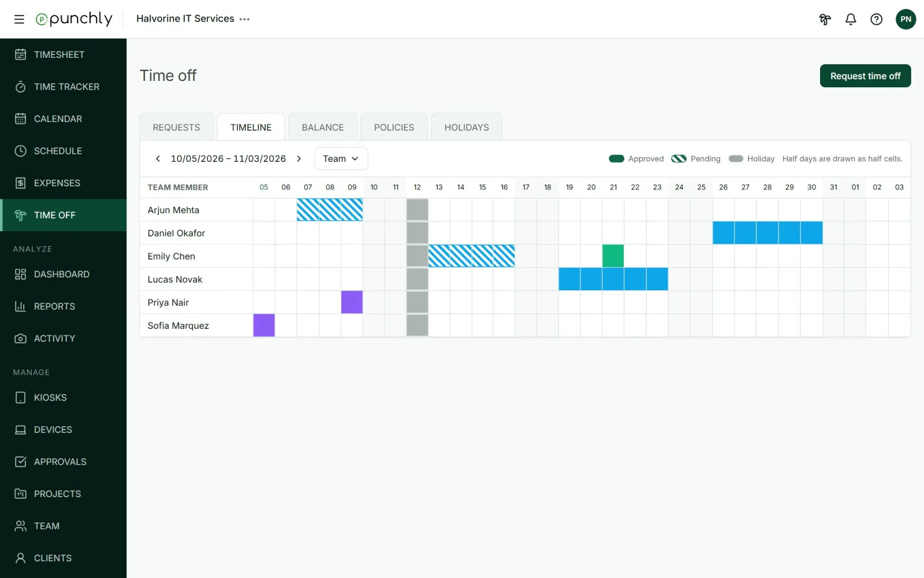Go to previous date range
Viewport: 924px width, 578px height.
[x=158, y=158]
